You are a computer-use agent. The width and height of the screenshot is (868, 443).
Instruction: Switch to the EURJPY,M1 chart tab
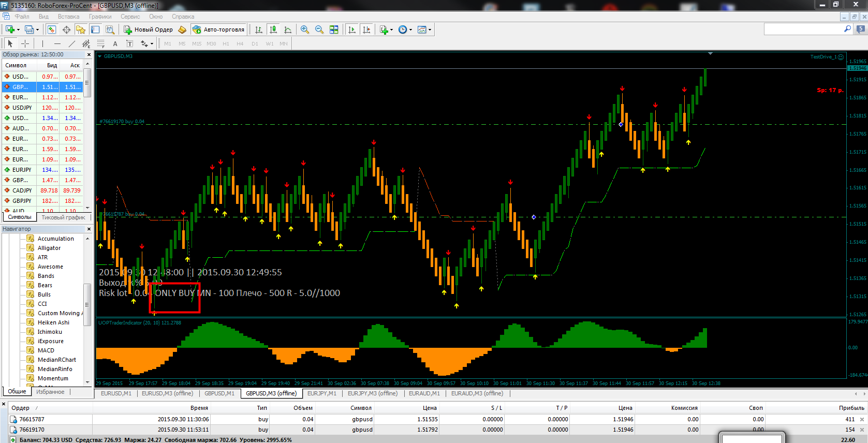point(322,393)
